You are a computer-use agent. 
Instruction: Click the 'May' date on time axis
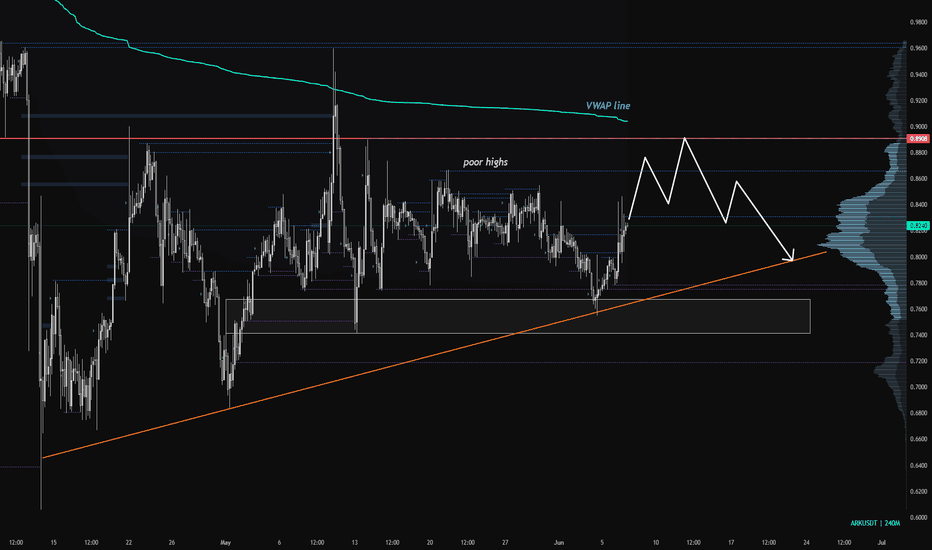225,542
